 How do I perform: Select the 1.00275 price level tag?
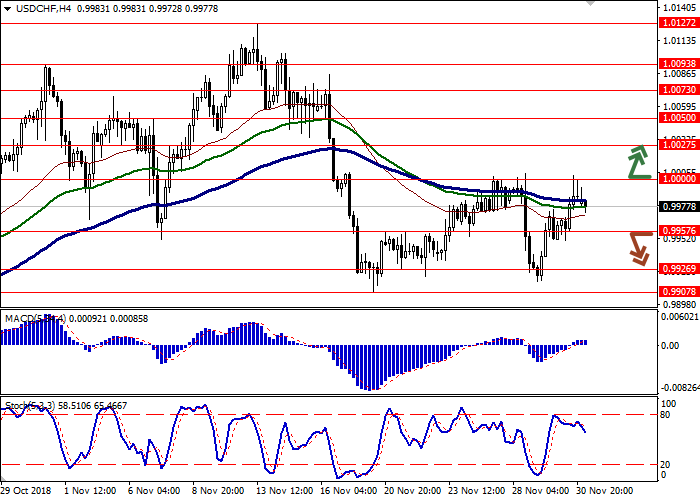click(677, 146)
